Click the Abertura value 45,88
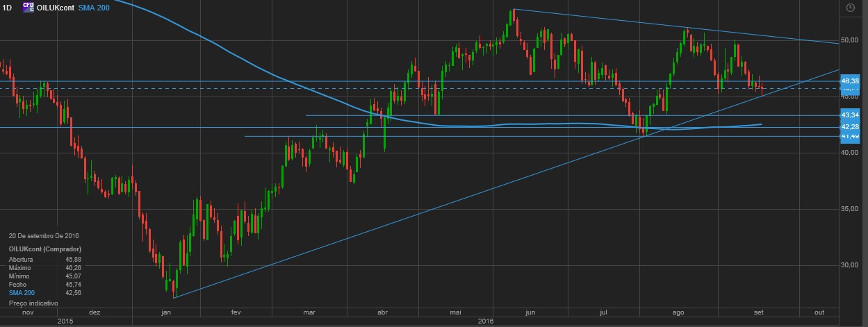Image resolution: width=868 pixels, height=327 pixels. click(x=73, y=260)
